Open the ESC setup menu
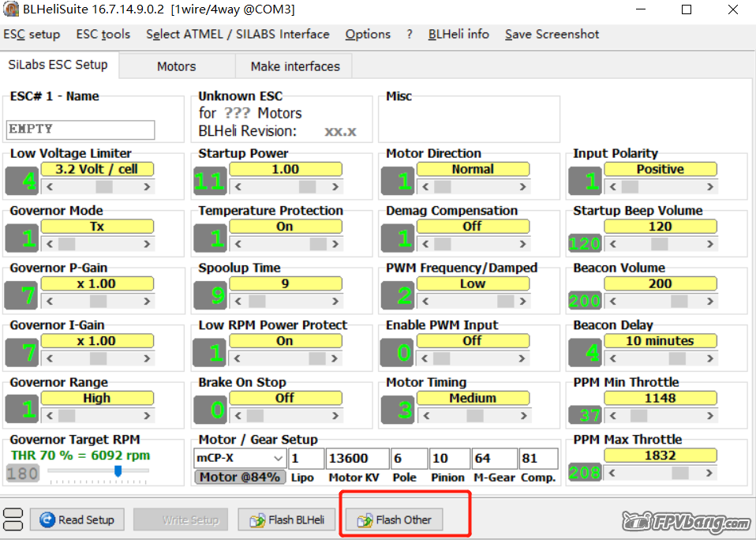Image resolution: width=756 pixels, height=540 pixels. coord(32,34)
